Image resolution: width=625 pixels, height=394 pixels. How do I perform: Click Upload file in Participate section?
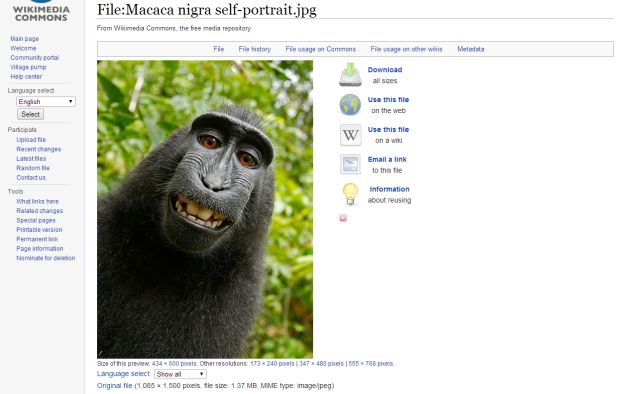pyautogui.click(x=31, y=140)
